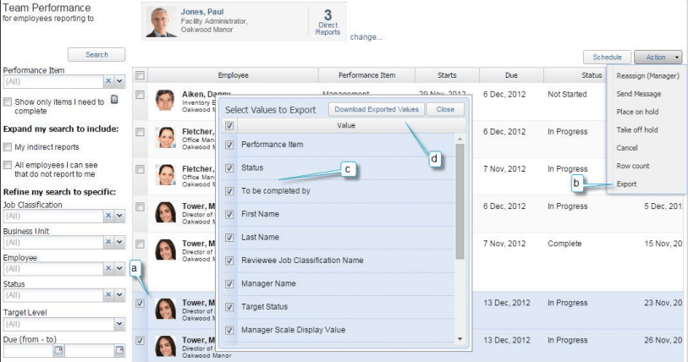Clear the Business Unit filter with X icon

pyautogui.click(x=108, y=242)
